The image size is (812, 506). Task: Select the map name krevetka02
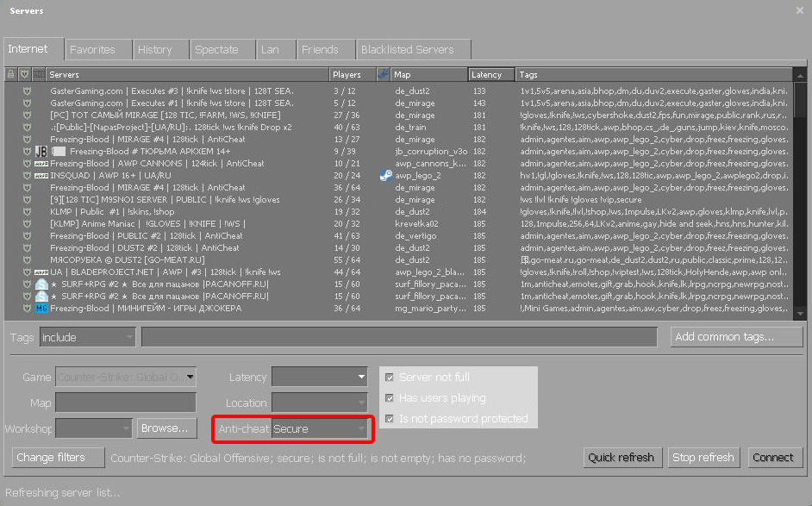[x=417, y=224]
